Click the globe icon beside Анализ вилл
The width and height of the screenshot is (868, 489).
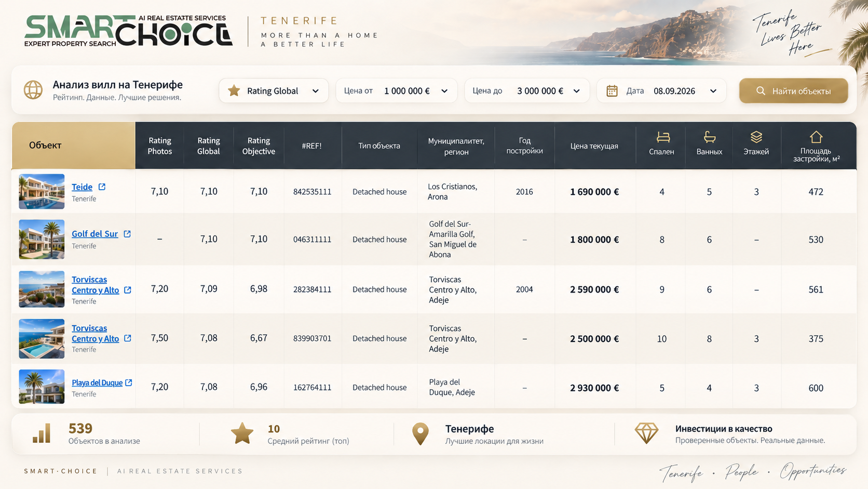click(x=33, y=90)
